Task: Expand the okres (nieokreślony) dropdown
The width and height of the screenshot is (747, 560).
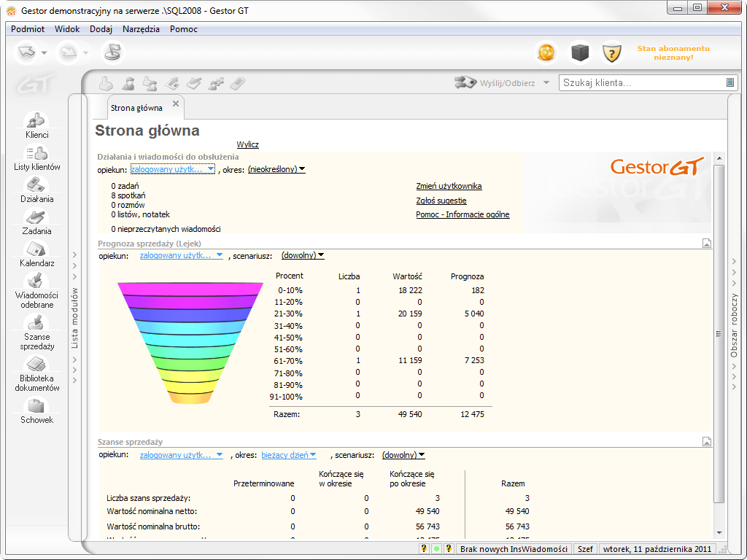Action: pos(276,169)
